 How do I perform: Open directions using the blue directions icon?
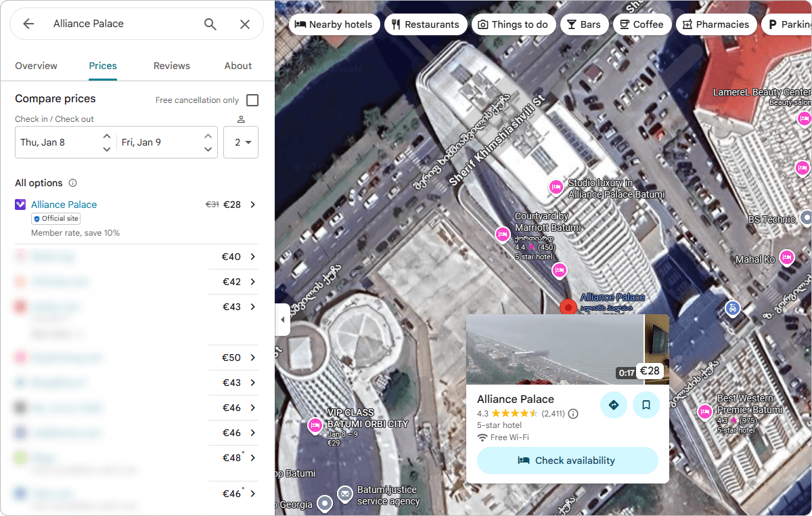(614, 404)
